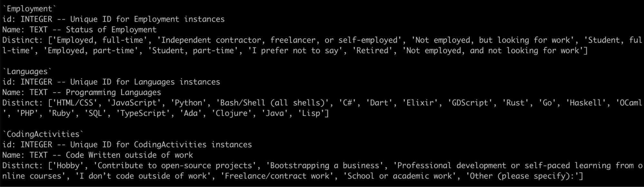
Task: Click the 'Hobby' value
Action: coord(68,166)
